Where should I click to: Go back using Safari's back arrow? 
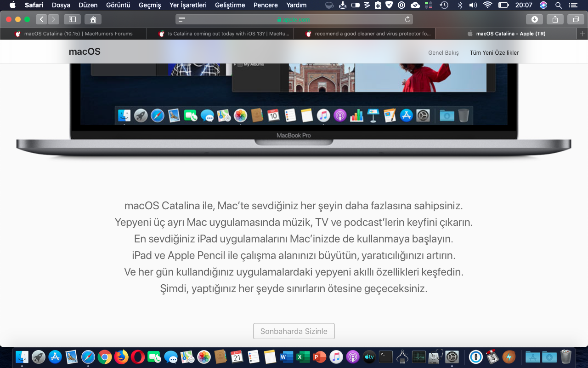pos(41,19)
